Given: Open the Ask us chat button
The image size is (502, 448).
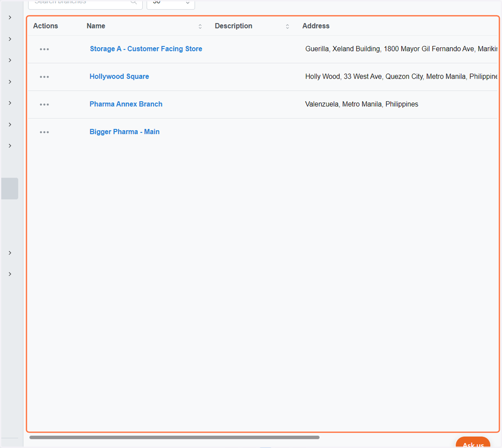Looking at the screenshot, I should pyautogui.click(x=473, y=443).
